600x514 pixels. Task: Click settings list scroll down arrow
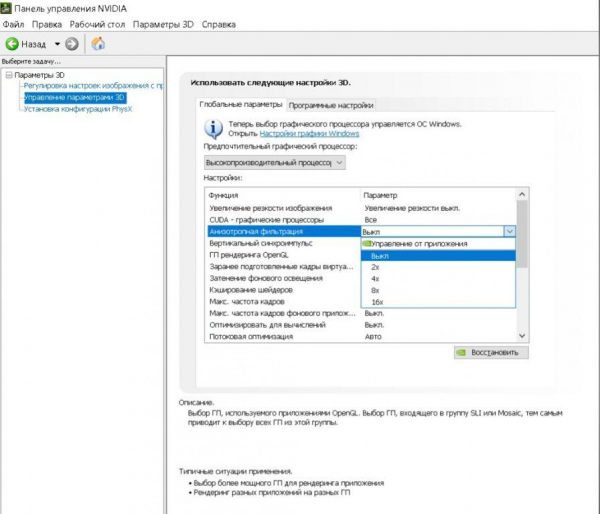click(x=522, y=336)
